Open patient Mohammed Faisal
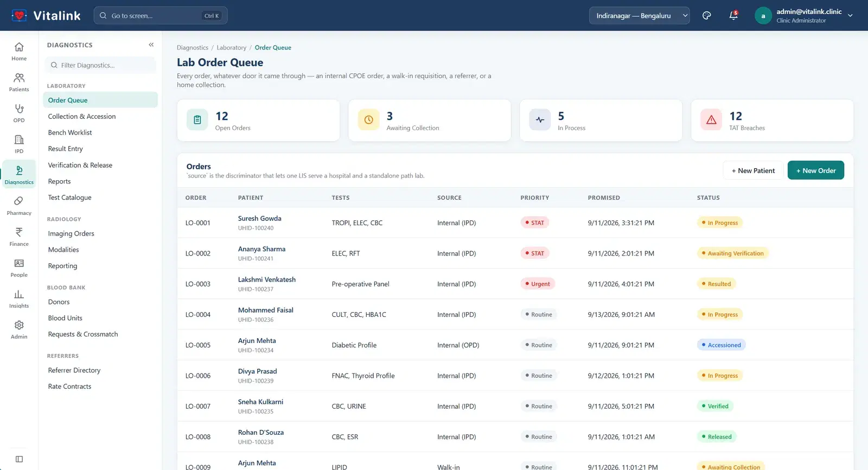This screenshot has width=868, height=470. point(266,310)
